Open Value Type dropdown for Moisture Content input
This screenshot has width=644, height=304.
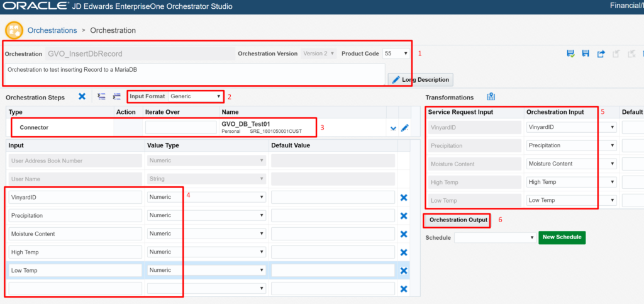pos(206,234)
